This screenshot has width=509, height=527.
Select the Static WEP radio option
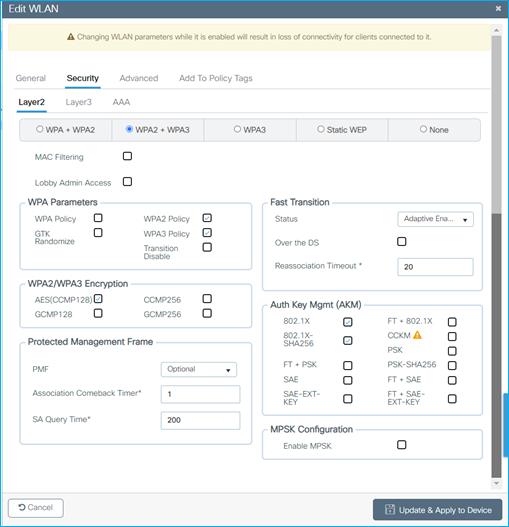pos(321,129)
